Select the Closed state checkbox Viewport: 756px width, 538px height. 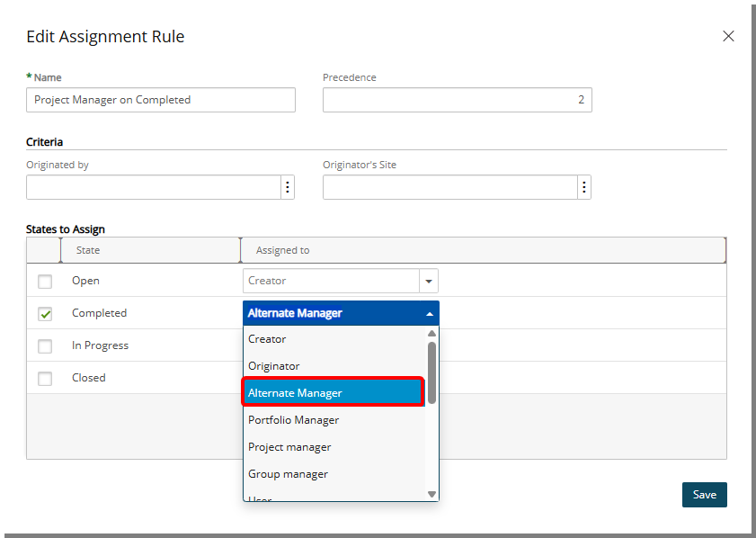[45, 378]
